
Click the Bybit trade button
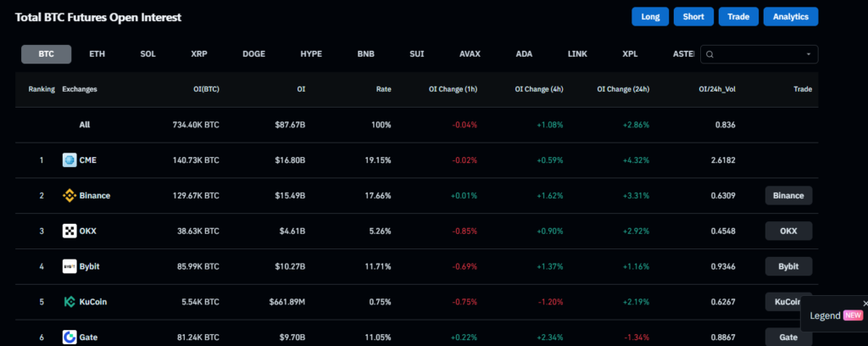click(x=788, y=266)
